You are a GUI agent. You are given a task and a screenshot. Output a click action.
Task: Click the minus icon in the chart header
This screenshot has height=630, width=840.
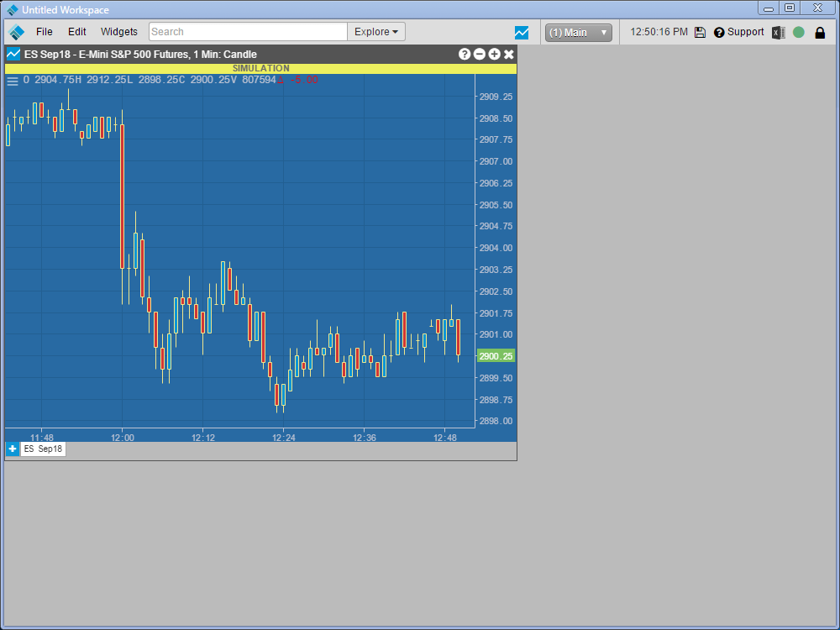click(480, 54)
